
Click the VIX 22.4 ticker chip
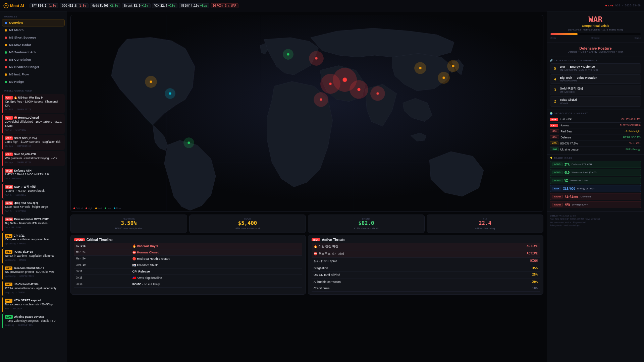point(165,6)
